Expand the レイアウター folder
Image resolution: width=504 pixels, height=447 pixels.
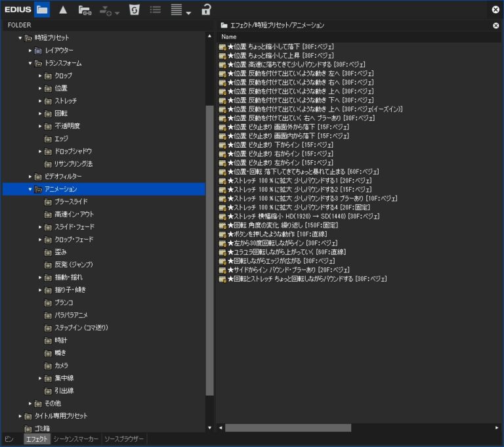tap(30, 51)
